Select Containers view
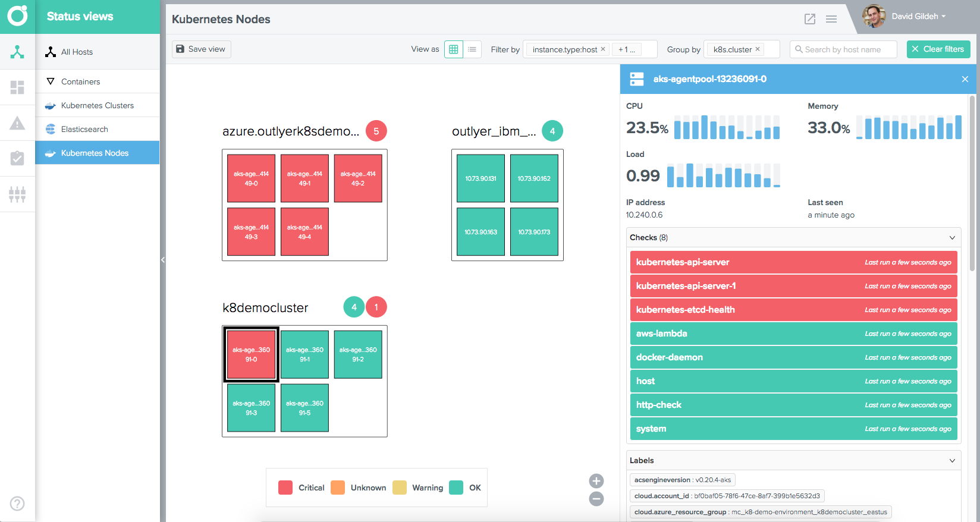980x522 pixels. [x=98, y=81]
